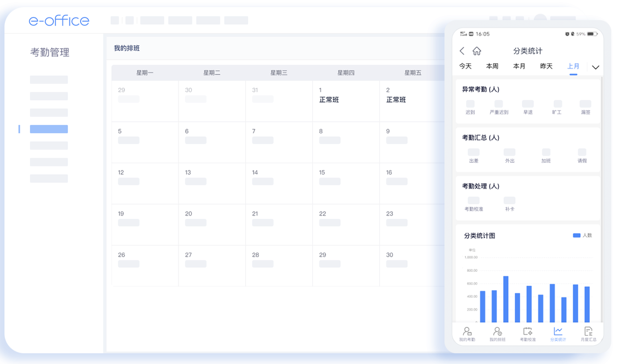The width and height of the screenshot is (618, 364).
Task: Tap the back arrow in mobile header
Action: pyautogui.click(x=462, y=51)
